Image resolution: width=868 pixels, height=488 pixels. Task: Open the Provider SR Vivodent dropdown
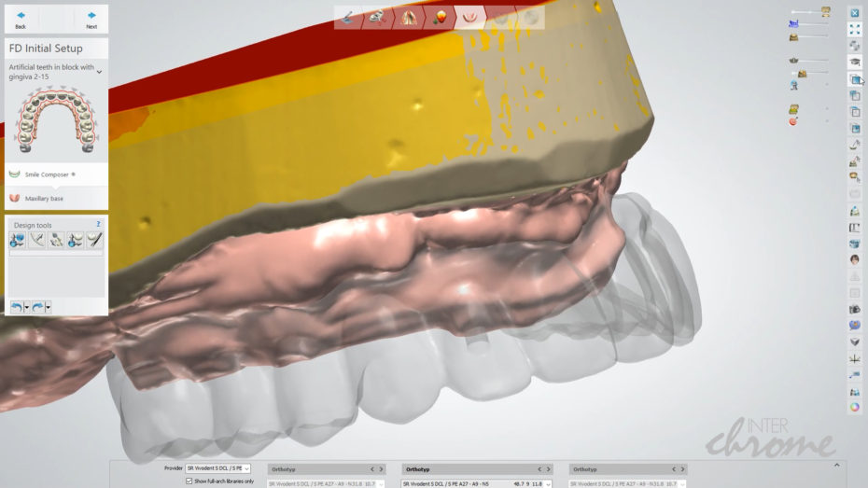pos(217,468)
